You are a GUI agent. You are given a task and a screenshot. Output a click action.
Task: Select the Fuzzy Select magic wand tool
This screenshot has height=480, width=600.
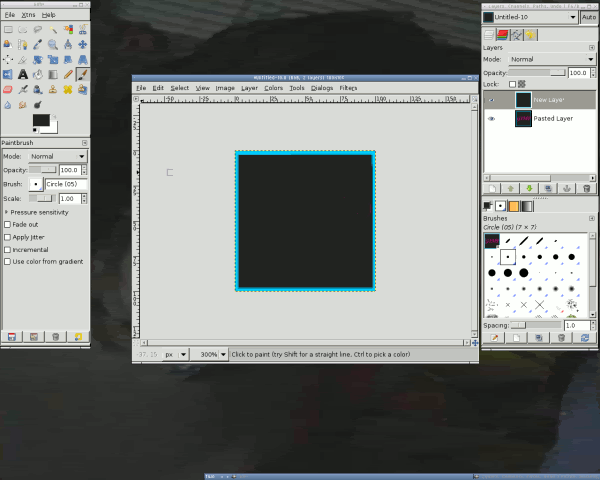click(53, 29)
